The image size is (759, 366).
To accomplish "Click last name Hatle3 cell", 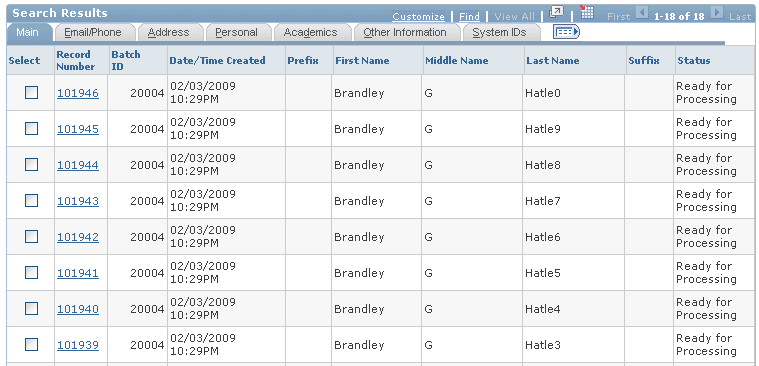I will 543,345.
